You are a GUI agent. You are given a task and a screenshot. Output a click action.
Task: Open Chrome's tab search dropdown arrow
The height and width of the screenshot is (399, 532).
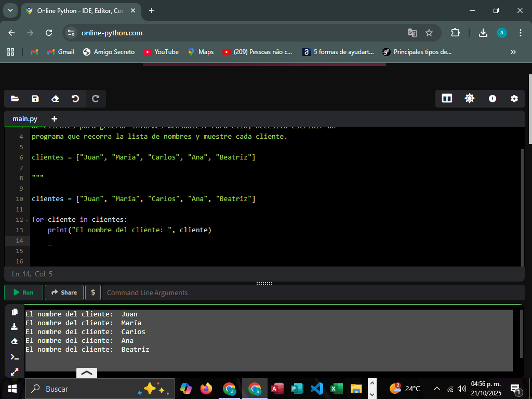pyautogui.click(x=10, y=10)
